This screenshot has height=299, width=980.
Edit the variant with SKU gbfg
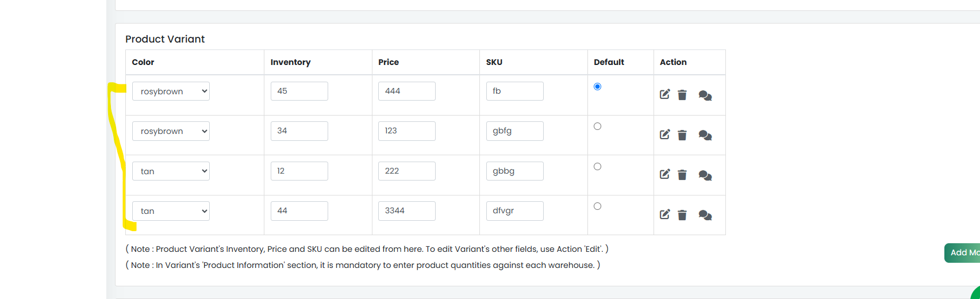pyautogui.click(x=665, y=135)
